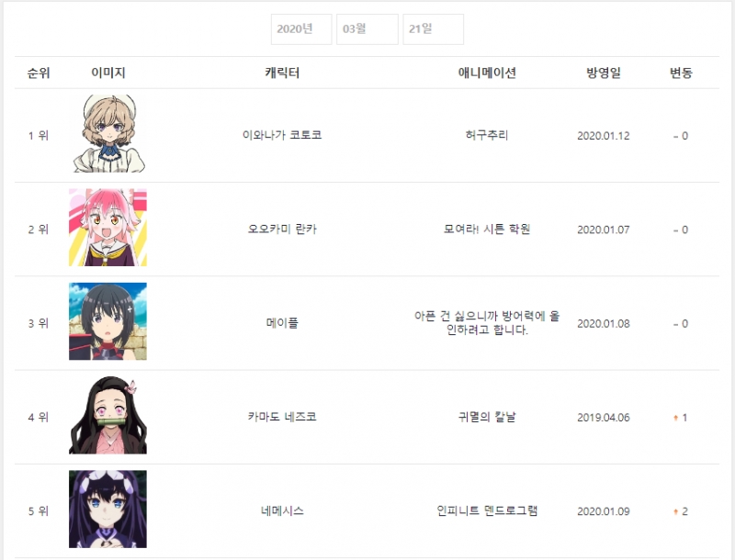Open the 03월 month dropdown

click(367, 29)
